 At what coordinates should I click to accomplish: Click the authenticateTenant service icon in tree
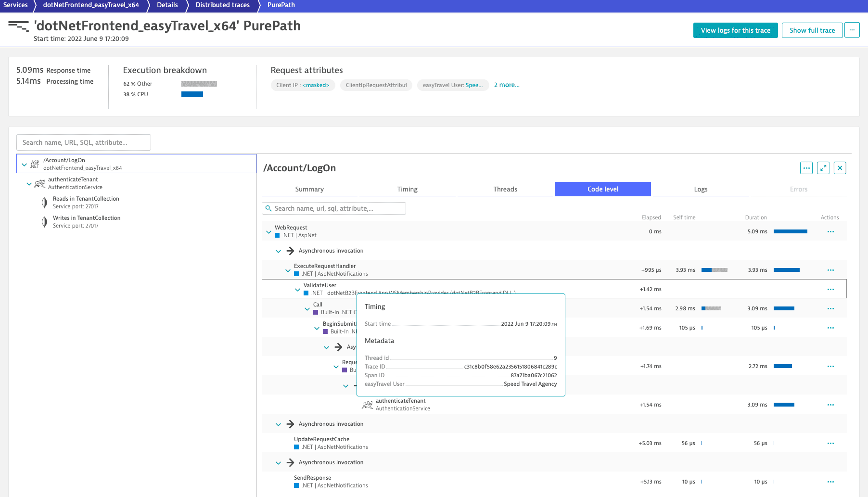click(x=40, y=183)
